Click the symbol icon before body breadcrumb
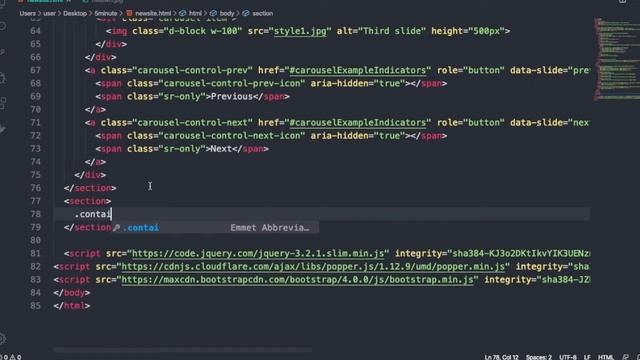This screenshot has height=360, width=640. coord(213,13)
